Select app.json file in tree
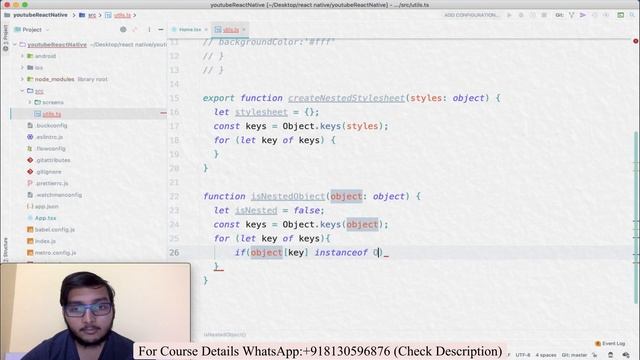The image size is (640, 360). pos(46,207)
